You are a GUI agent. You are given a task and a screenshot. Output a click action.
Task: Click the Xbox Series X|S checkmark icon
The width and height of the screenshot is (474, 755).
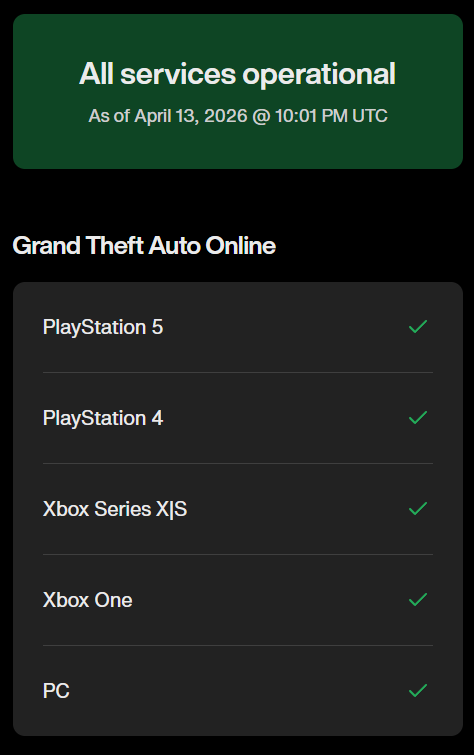pyautogui.click(x=418, y=508)
